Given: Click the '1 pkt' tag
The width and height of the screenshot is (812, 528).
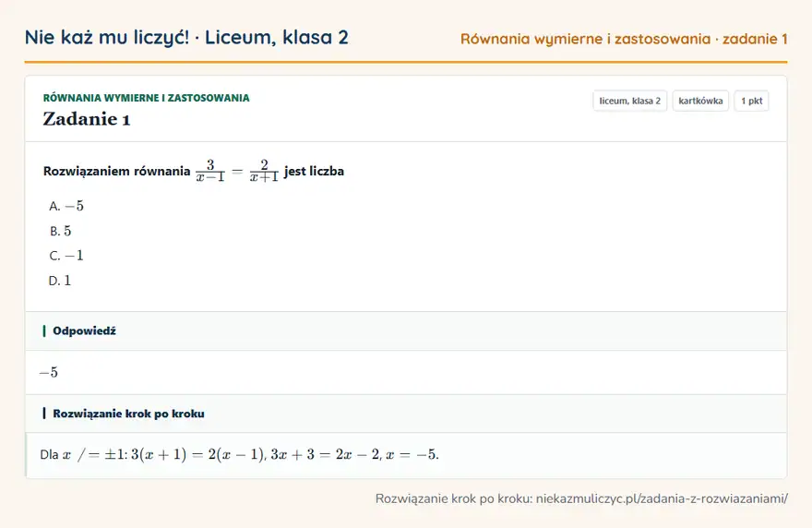Looking at the screenshot, I should [751, 101].
